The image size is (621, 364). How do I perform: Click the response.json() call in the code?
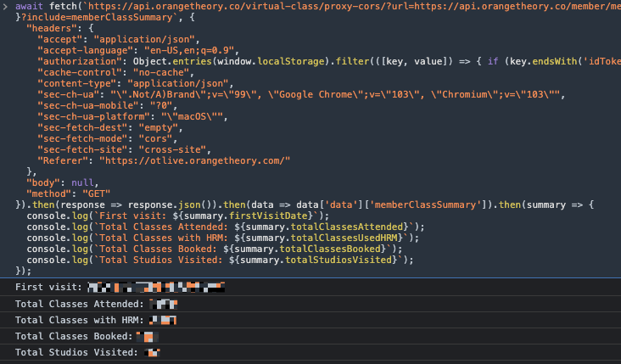[171, 204]
